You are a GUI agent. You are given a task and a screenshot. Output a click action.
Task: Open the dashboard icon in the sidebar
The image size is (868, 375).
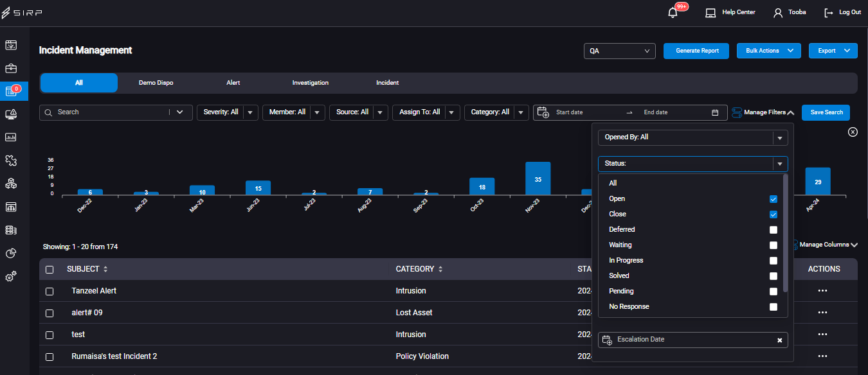11,45
